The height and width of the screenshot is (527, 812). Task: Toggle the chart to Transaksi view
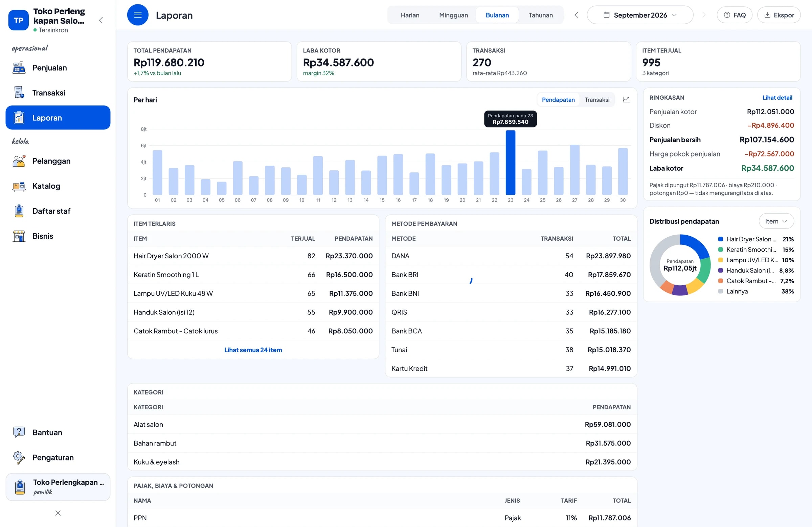tap(597, 99)
